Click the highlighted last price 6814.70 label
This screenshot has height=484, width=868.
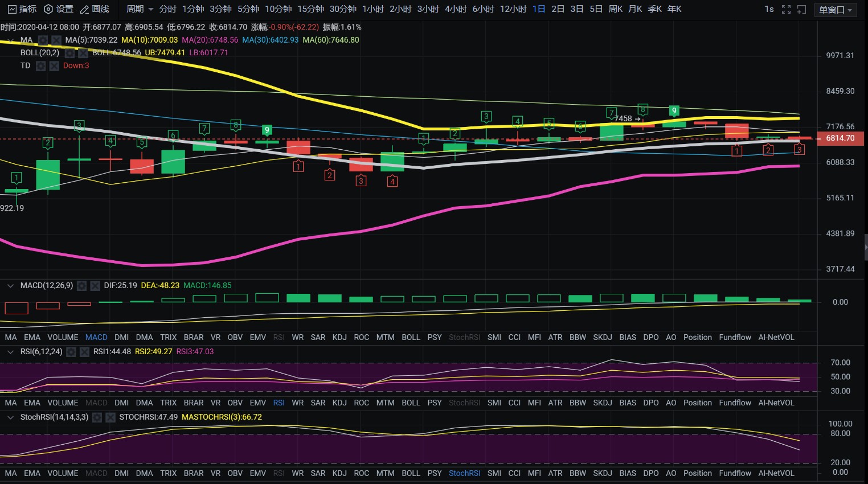(x=840, y=138)
